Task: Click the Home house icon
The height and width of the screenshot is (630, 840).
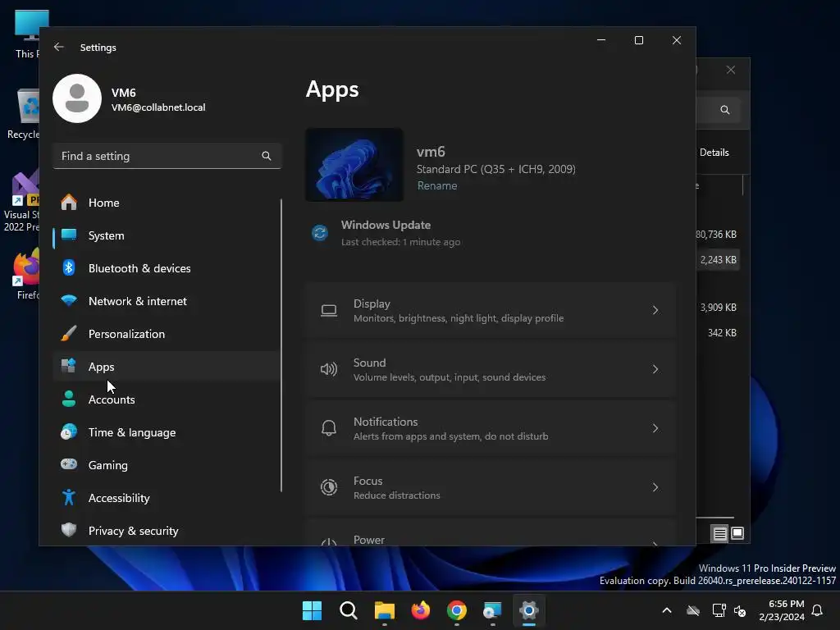Action: coord(69,202)
